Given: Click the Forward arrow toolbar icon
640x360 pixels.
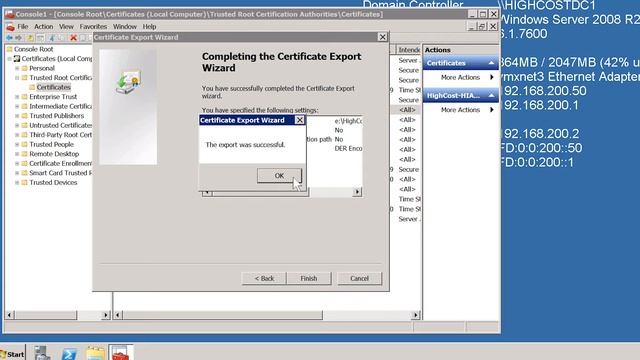Looking at the screenshot, I should click(18, 38).
